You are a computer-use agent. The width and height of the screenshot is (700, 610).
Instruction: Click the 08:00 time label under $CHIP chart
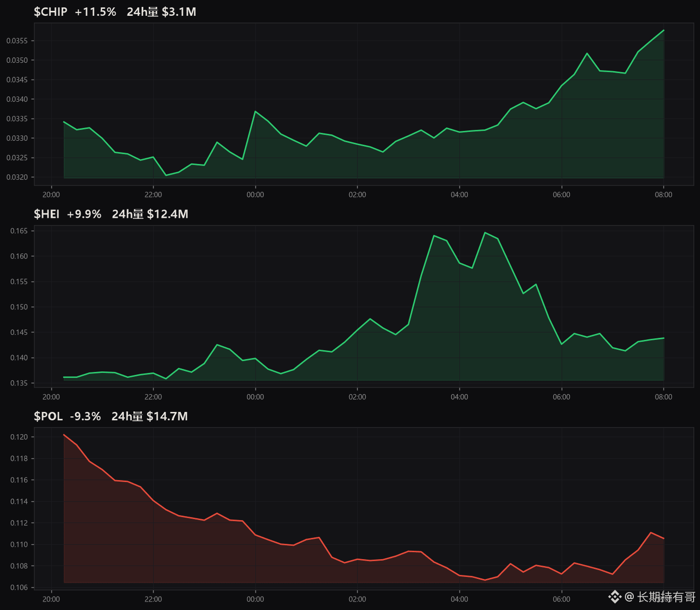663,195
